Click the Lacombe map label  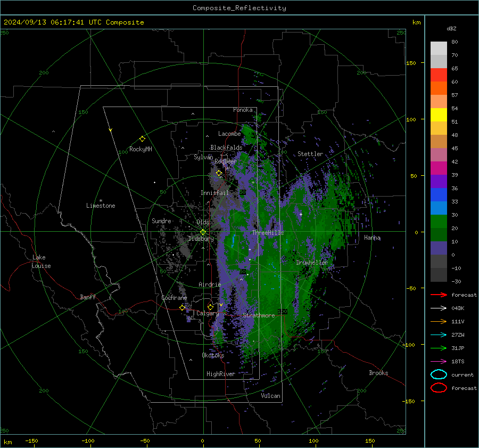coord(229,134)
